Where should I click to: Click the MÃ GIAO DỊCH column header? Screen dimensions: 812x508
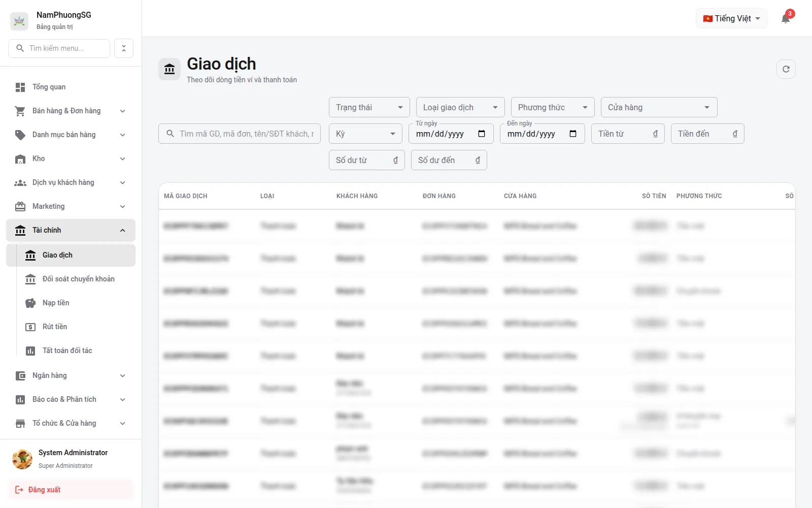[186, 196]
